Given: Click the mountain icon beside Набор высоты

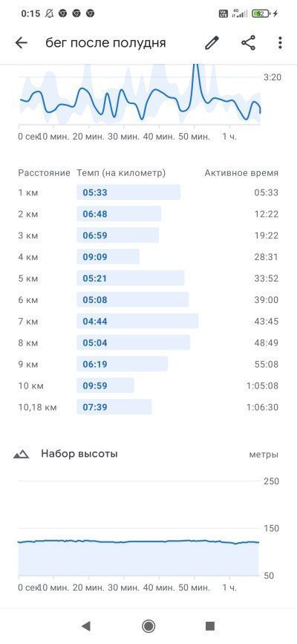Looking at the screenshot, I should 21,455.
